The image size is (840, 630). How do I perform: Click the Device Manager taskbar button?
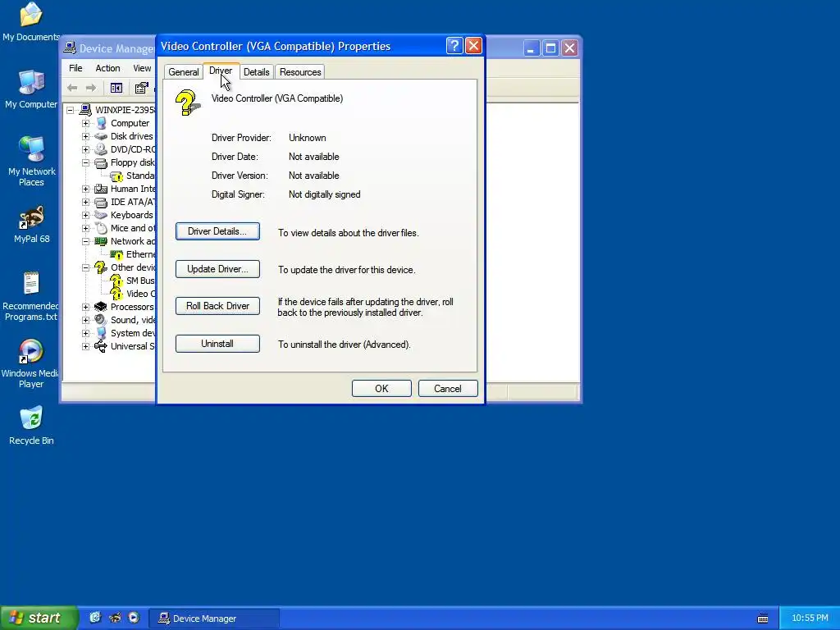(213, 619)
